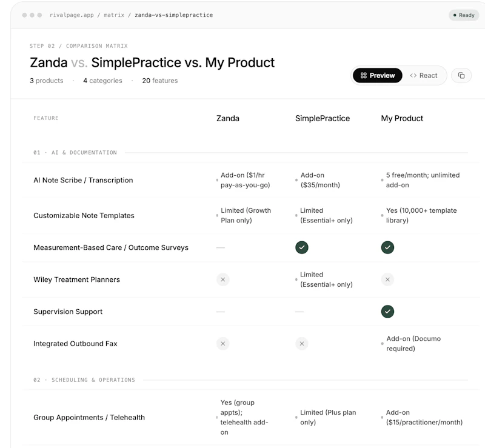Select 'Group Appointments / Telehealth' row label
Image resolution: width=485 pixels, height=448 pixels.
[89, 418]
